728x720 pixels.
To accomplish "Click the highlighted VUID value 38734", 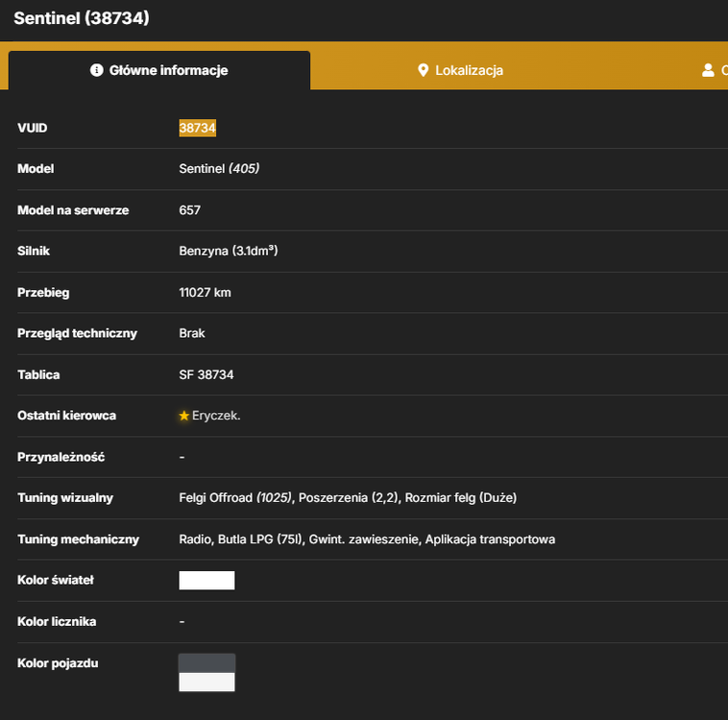I will [197, 128].
